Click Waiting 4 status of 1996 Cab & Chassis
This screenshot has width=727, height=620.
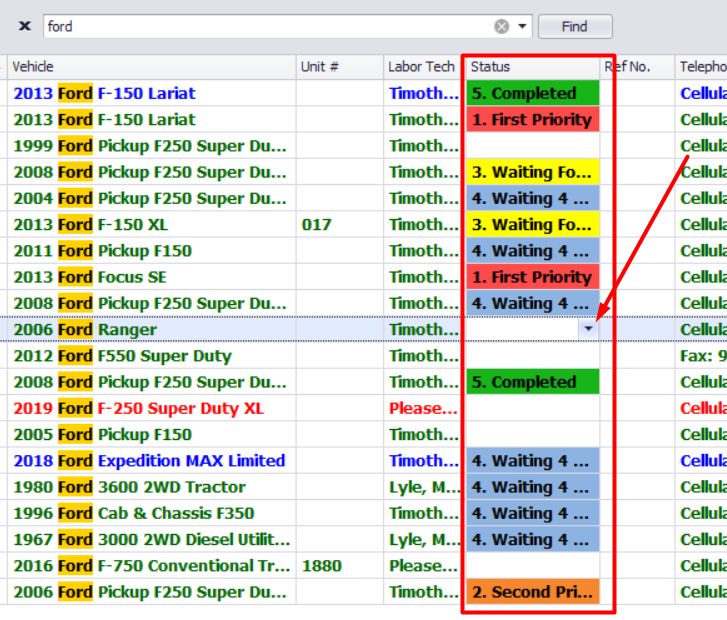[533, 513]
